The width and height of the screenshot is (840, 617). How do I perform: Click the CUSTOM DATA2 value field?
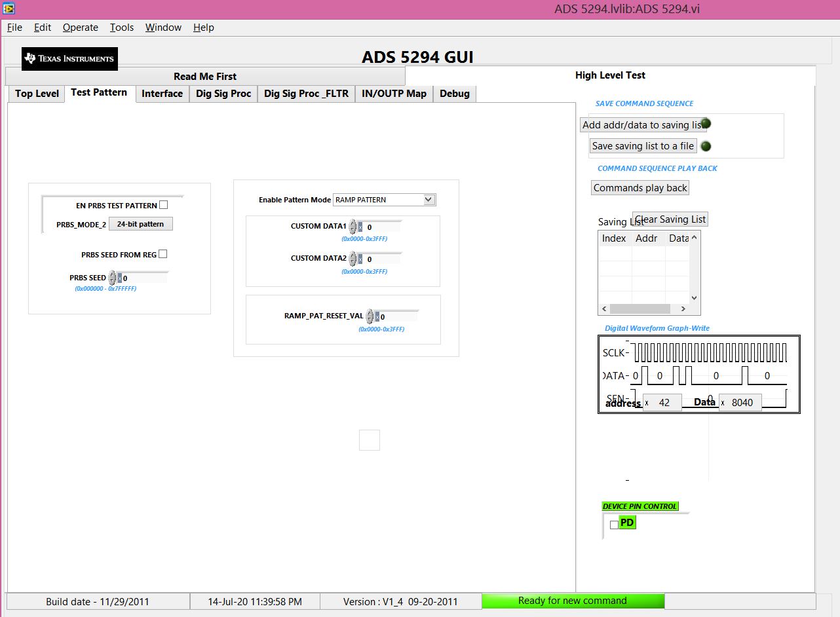382,259
